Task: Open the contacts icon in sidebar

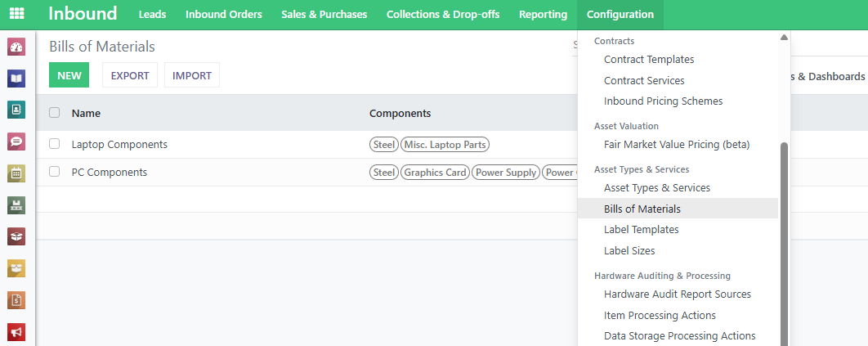Action: pos(16,110)
